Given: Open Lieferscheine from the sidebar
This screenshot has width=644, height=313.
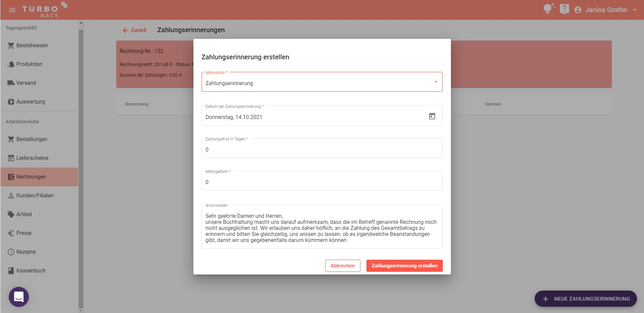Looking at the screenshot, I should click(32, 158).
